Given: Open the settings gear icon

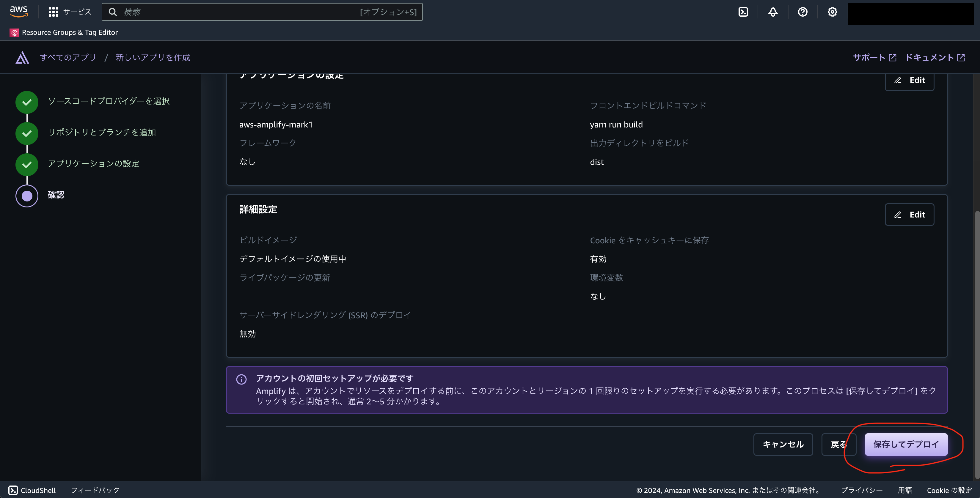Looking at the screenshot, I should tap(833, 12).
